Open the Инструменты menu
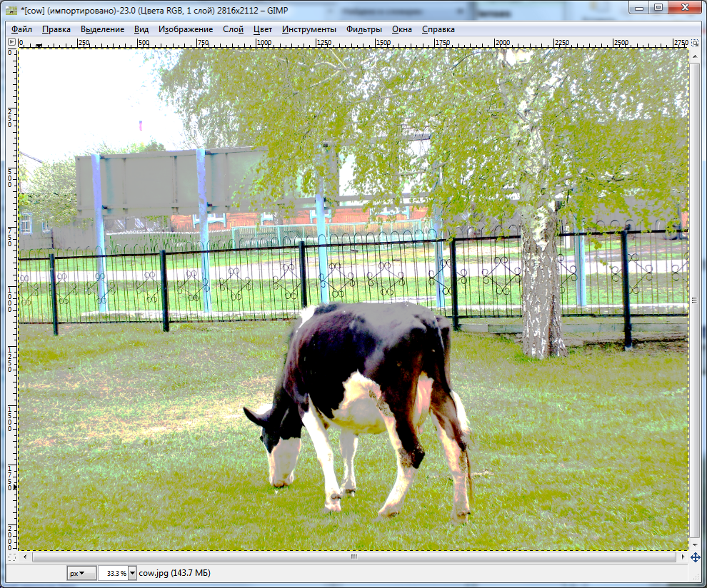 coord(309,29)
